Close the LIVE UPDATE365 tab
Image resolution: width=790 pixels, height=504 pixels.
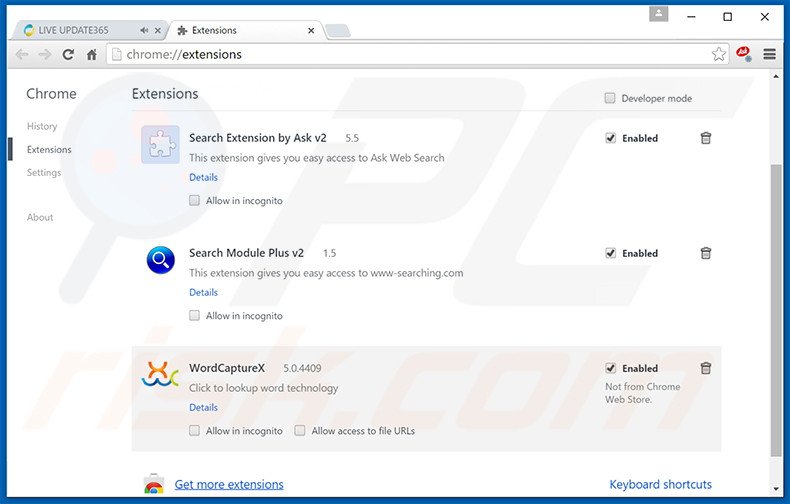[158, 31]
